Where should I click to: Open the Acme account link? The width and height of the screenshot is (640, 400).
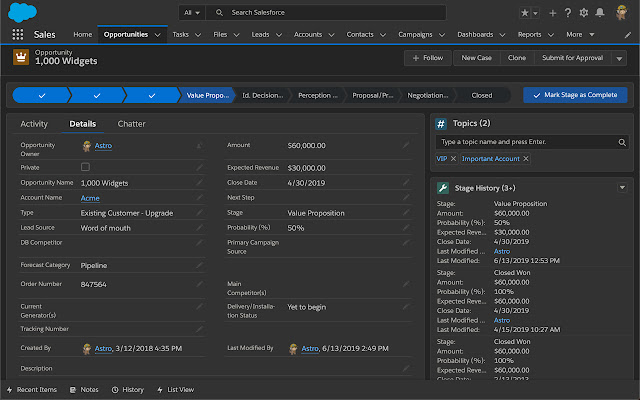coord(90,198)
